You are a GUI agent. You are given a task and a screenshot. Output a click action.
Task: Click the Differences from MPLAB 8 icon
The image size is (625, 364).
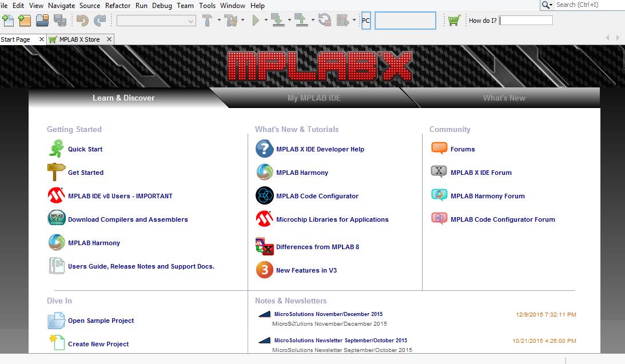[x=265, y=246]
